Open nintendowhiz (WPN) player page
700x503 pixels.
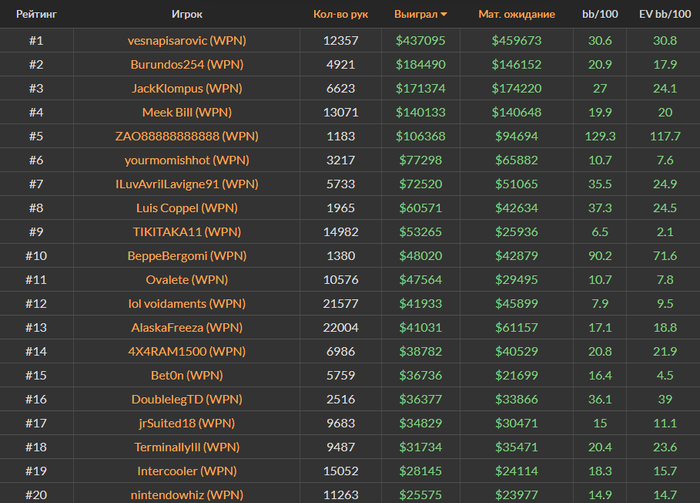click(x=187, y=495)
